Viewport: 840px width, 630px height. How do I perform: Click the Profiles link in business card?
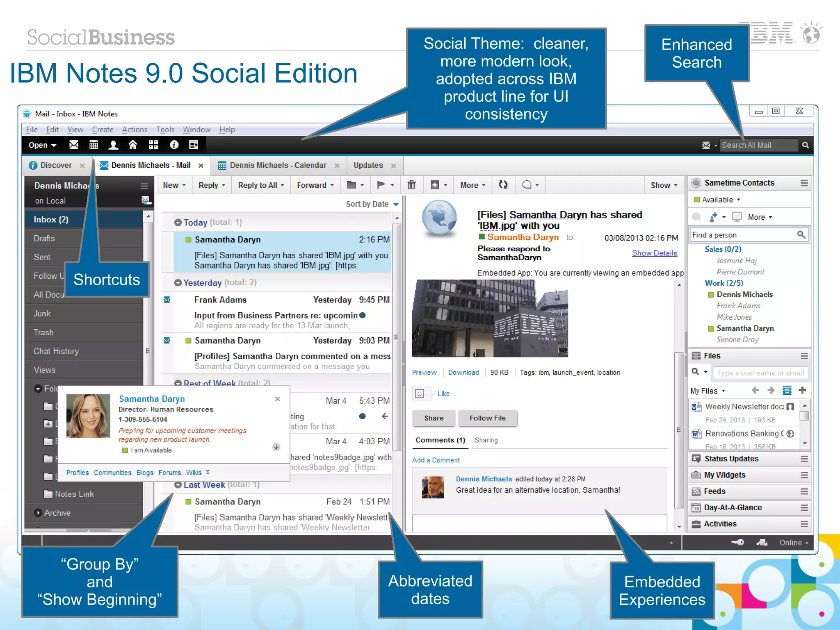78,473
